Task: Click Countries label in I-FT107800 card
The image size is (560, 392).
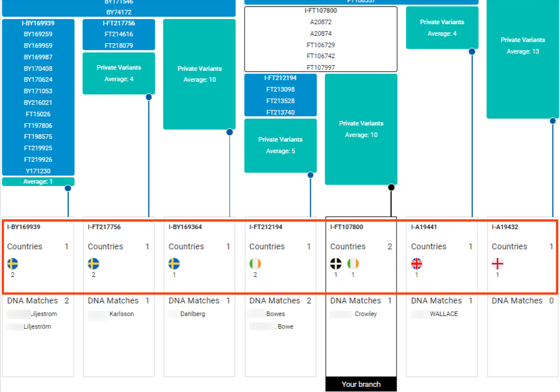Action: coord(348,246)
